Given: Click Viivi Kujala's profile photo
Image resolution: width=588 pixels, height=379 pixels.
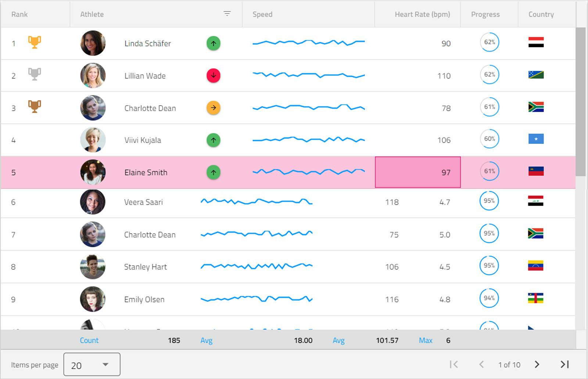Looking at the screenshot, I should [93, 140].
